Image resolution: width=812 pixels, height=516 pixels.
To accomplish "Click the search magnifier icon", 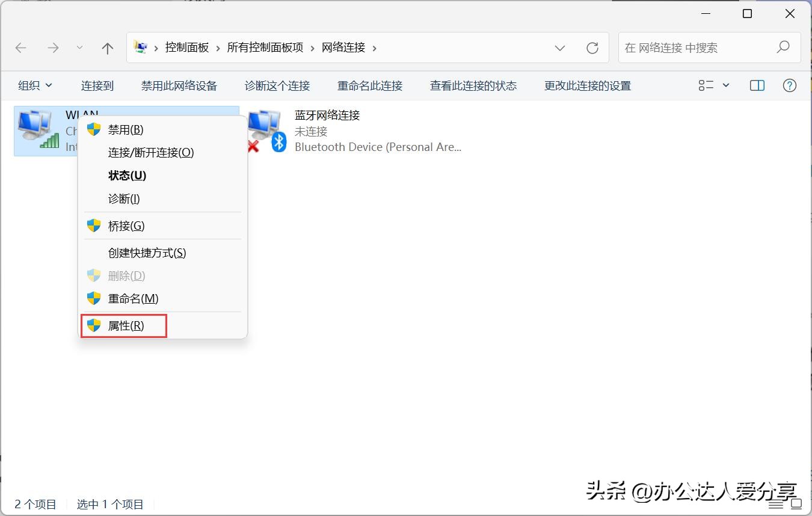I will pos(784,47).
